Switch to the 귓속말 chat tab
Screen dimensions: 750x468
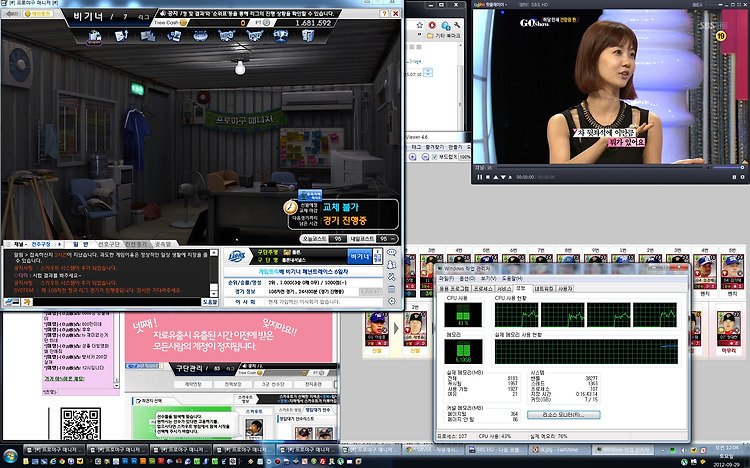tap(163, 244)
